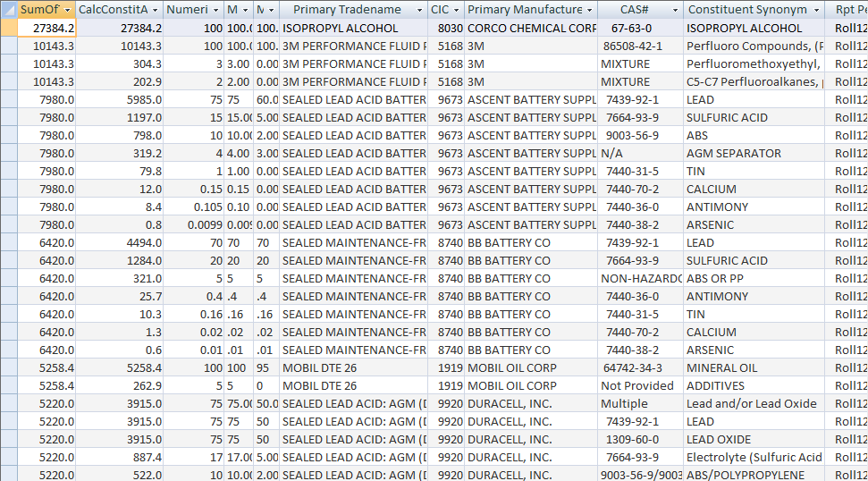Select the Perfluoromethoxyethyl constituent cell

754,63
